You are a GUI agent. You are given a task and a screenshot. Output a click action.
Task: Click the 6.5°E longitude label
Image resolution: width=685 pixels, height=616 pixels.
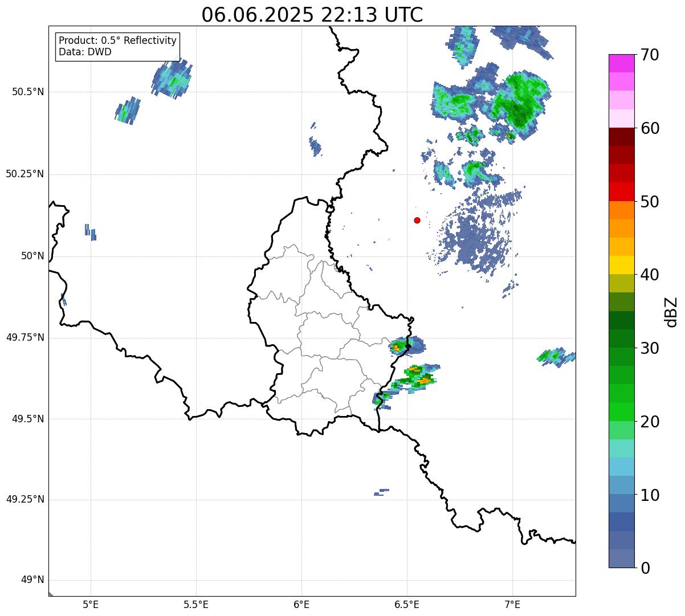[x=407, y=604]
